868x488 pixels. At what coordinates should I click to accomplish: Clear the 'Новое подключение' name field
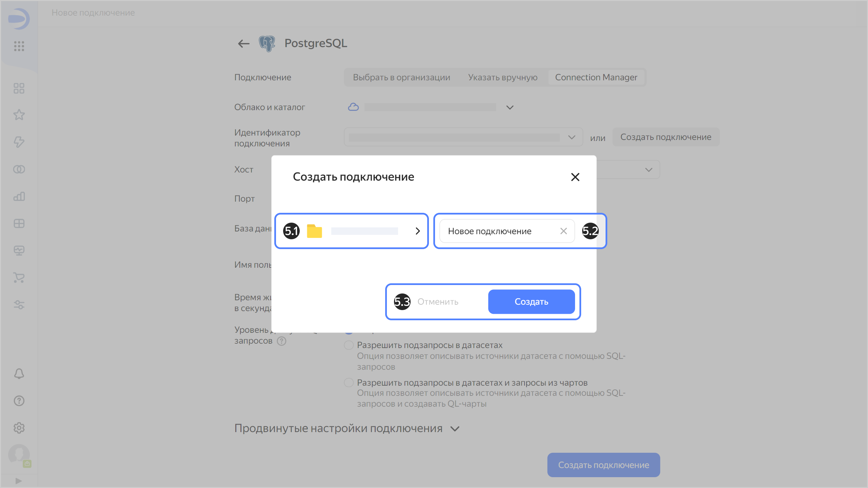tap(564, 231)
